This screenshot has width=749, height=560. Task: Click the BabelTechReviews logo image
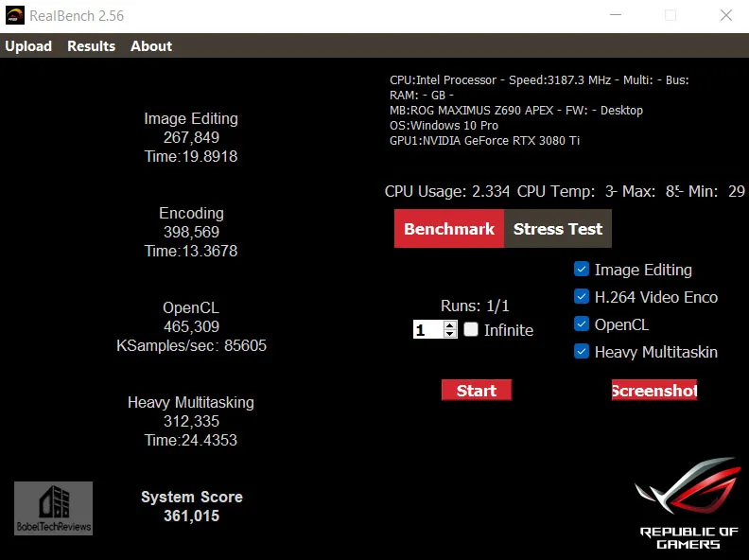click(54, 508)
